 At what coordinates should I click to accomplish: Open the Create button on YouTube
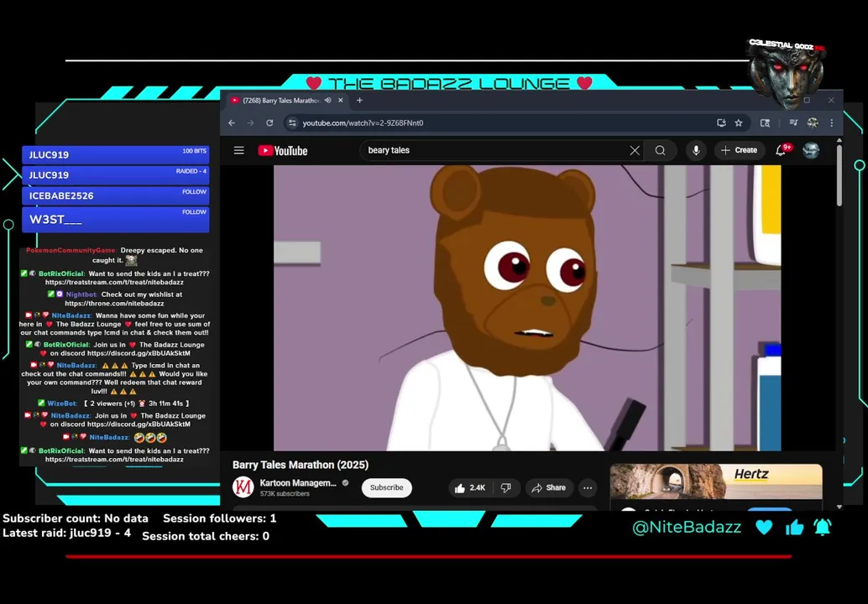(739, 150)
